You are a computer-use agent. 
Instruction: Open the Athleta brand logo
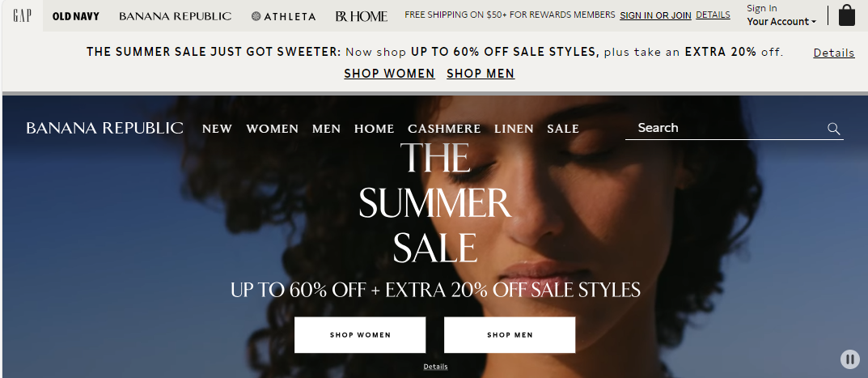[x=283, y=16]
